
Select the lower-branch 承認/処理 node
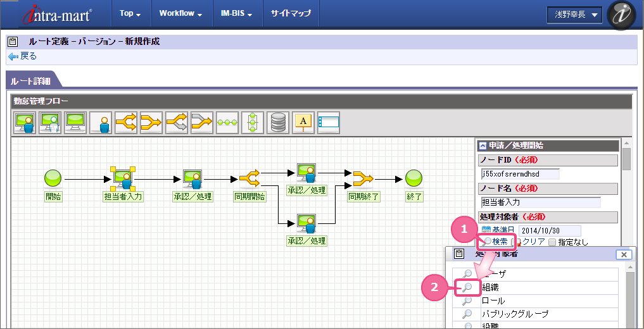pyautogui.click(x=307, y=223)
